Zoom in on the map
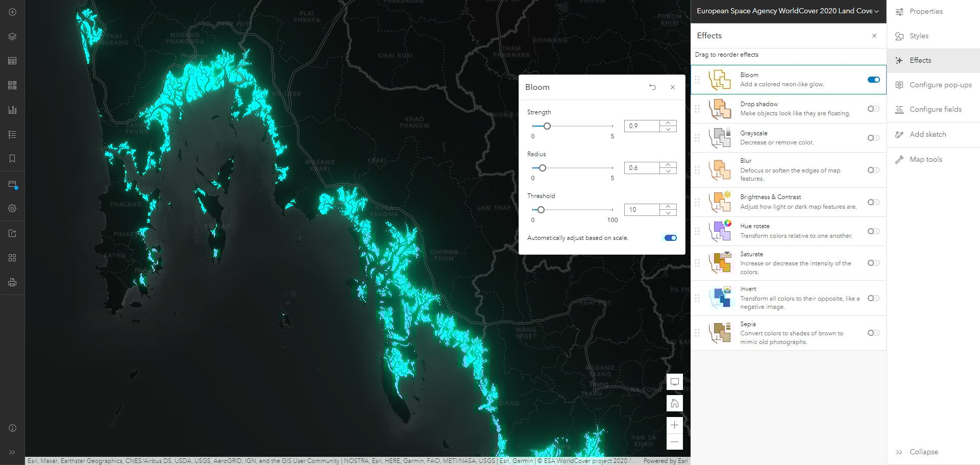The height and width of the screenshot is (465, 980). (x=674, y=425)
